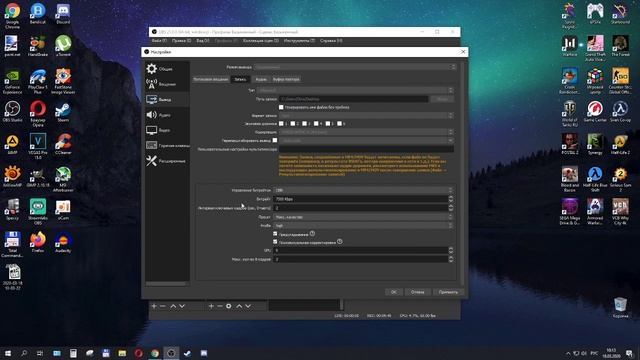Open the VEGAS Pro desktop shortcut
640x360 pixels.
pos(38,147)
